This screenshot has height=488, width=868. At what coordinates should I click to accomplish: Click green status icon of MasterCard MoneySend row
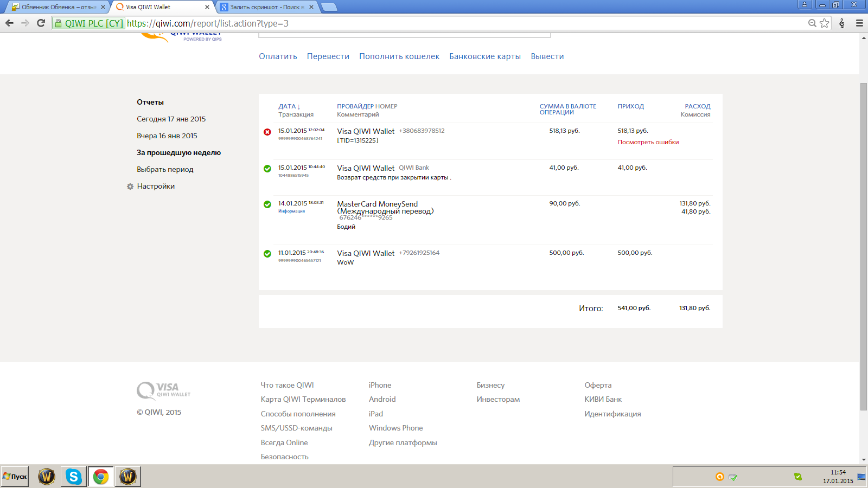[x=267, y=204]
